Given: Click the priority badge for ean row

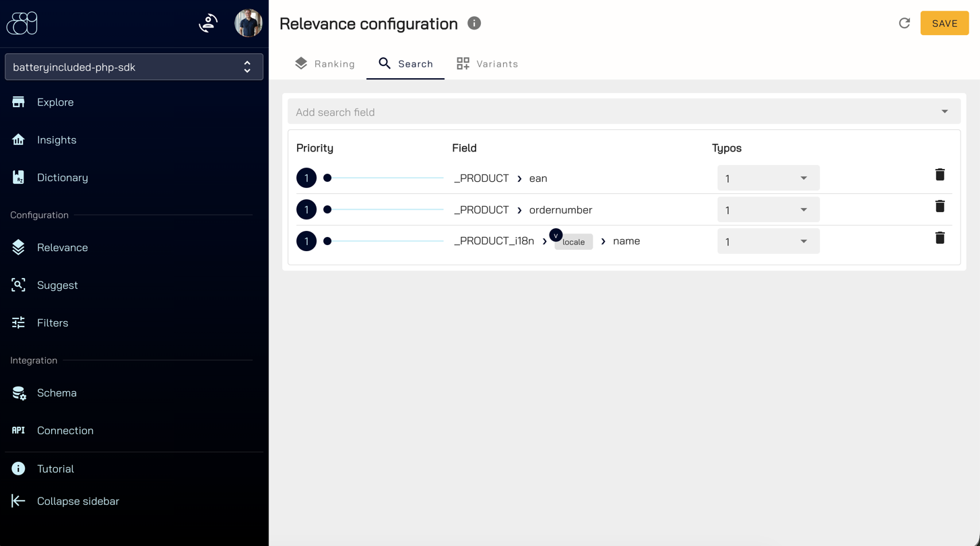Looking at the screenshot, I should click(x=306, y=178).
